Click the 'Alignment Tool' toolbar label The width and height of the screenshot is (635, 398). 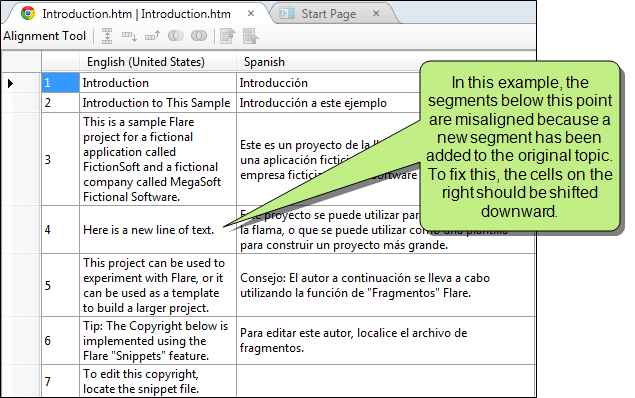[45, 36]
